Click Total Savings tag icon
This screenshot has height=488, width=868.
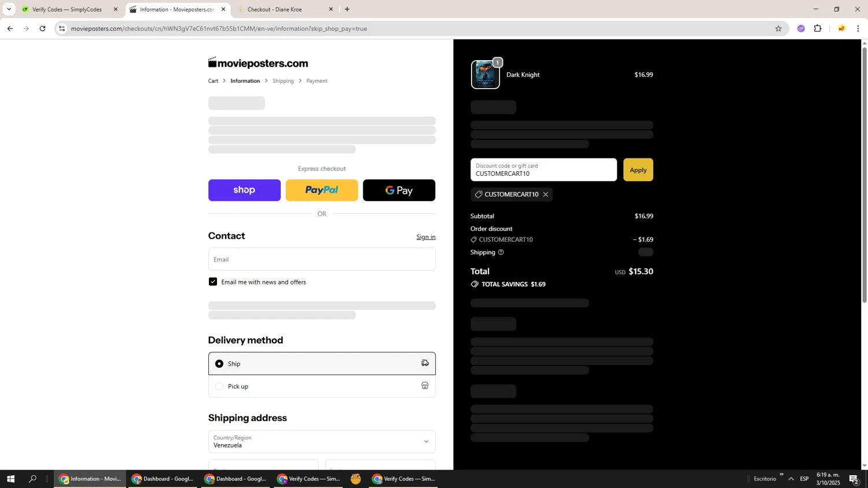[x=475, y=284]
